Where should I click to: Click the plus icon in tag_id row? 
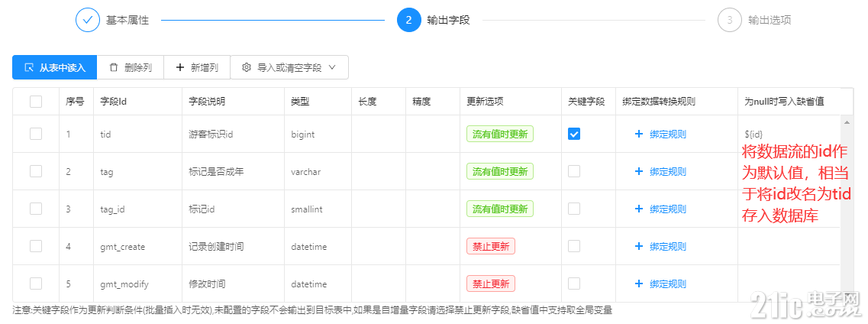point(639,209)
